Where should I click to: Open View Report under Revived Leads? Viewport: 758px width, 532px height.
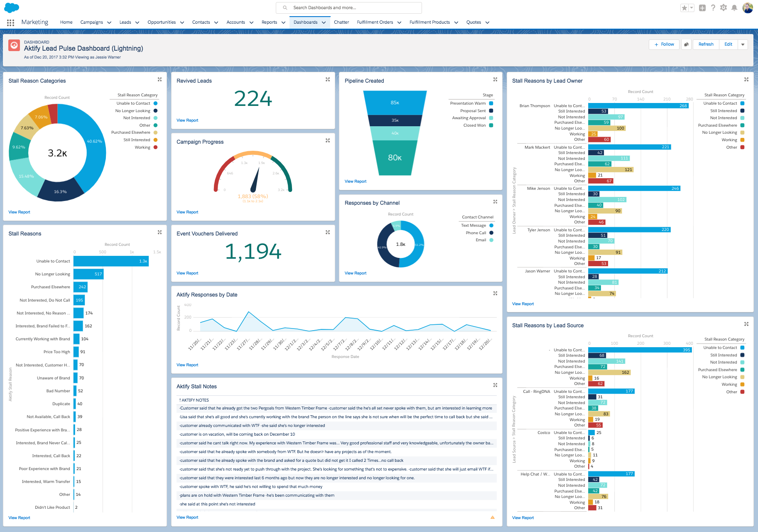click(187, 120)
